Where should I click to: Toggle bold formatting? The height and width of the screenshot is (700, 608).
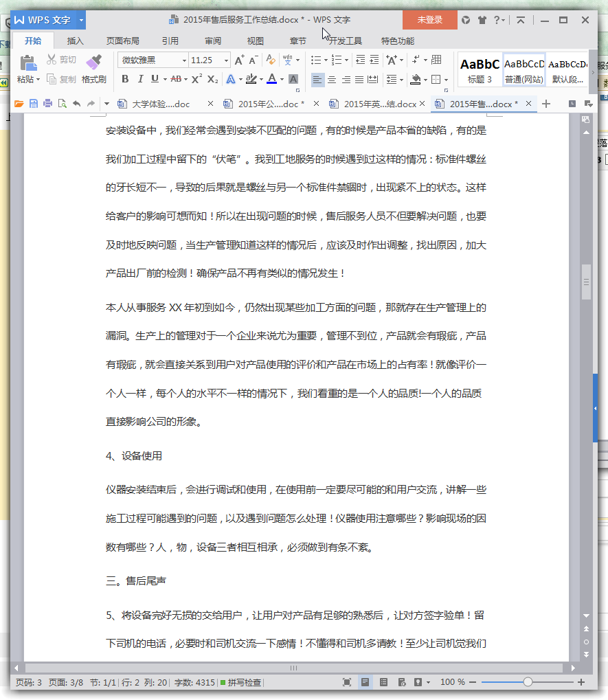point(126,79)
